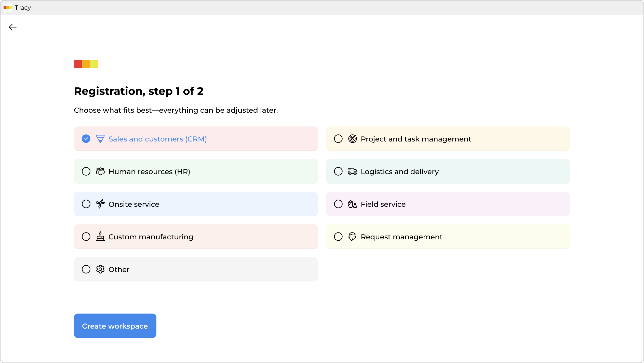Click the people icon for Human resources
Viewport: 644px width, 363px height.
tap(100, 172)
